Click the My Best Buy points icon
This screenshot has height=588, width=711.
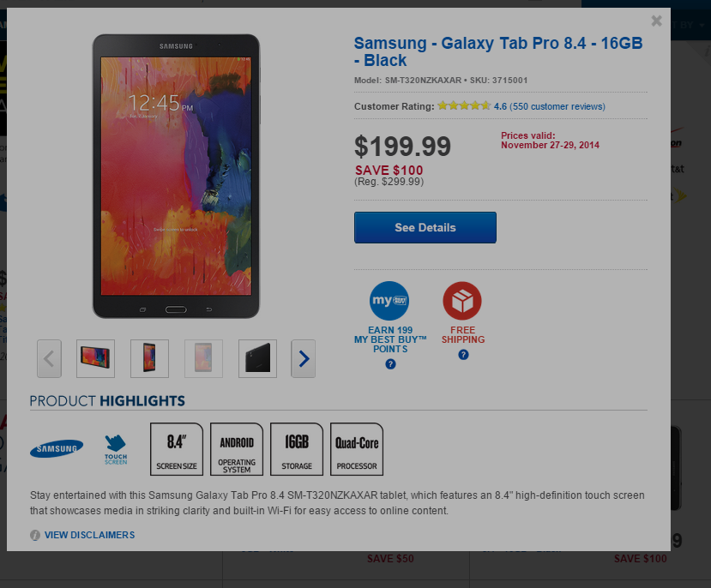click(x=389, y=301)
